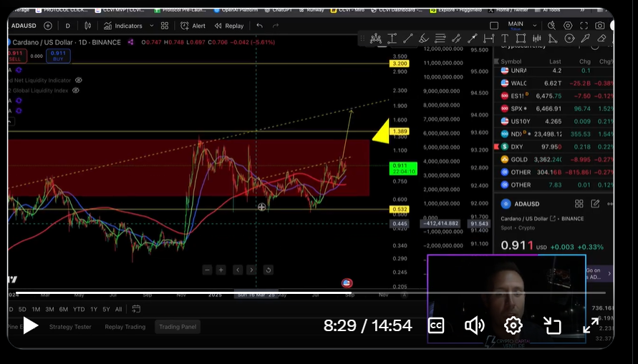Open the D timeframe interval selector

tap(67, 26)
